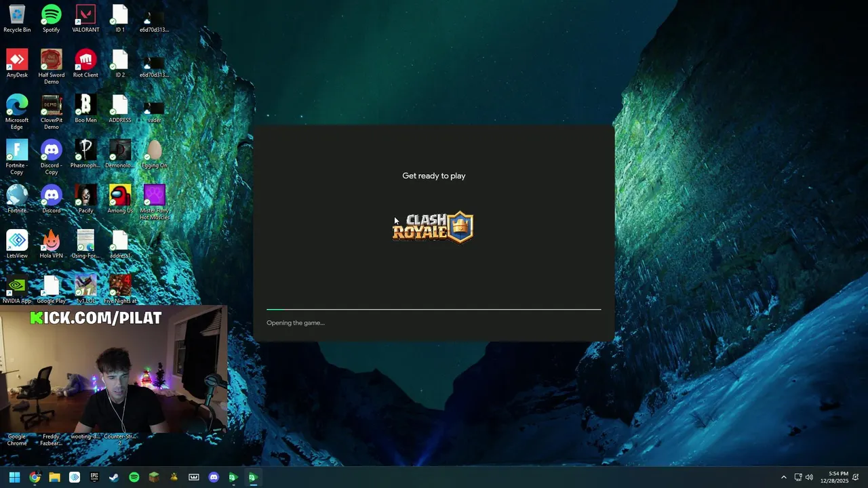Select the Egging On desktop icon
The width and height of the screenshot is (868, 488).
click(x=154, y=155)
